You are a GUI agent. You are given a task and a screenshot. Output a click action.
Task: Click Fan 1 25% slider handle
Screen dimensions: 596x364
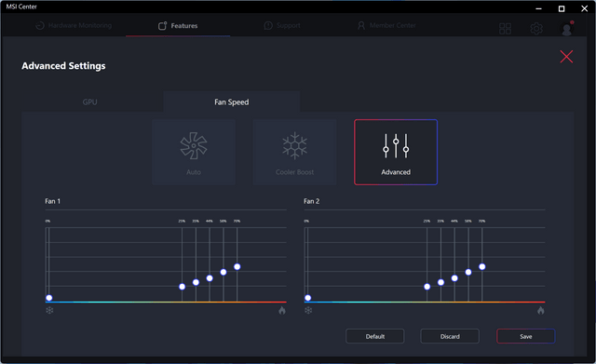[x=183, y=287]
